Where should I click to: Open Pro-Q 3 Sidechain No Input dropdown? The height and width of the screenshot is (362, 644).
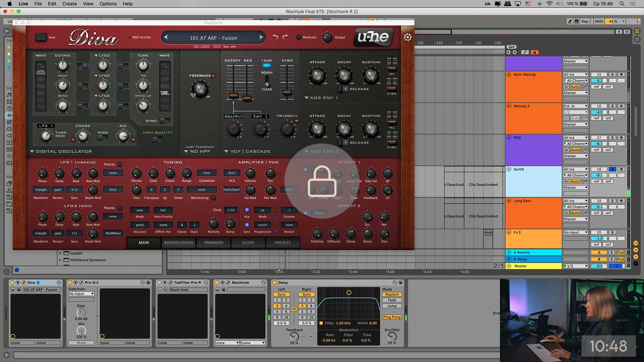coord(81,294)
